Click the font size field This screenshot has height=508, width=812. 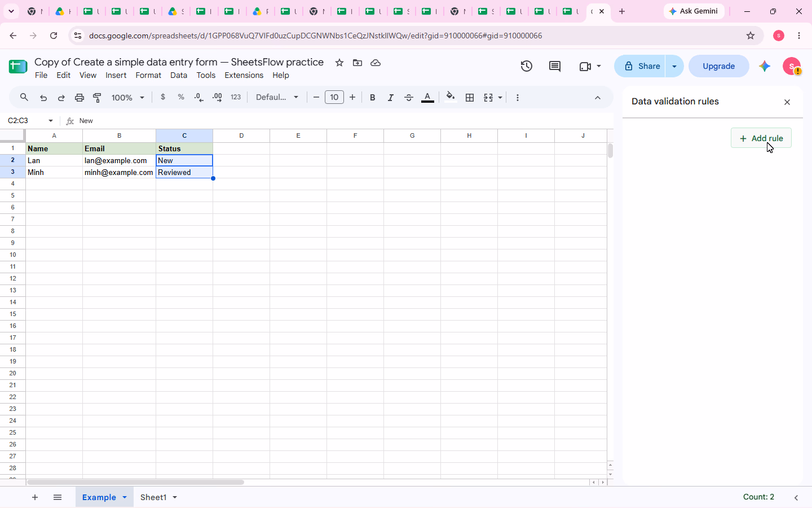pyautogui.click(x=334, y=98)
